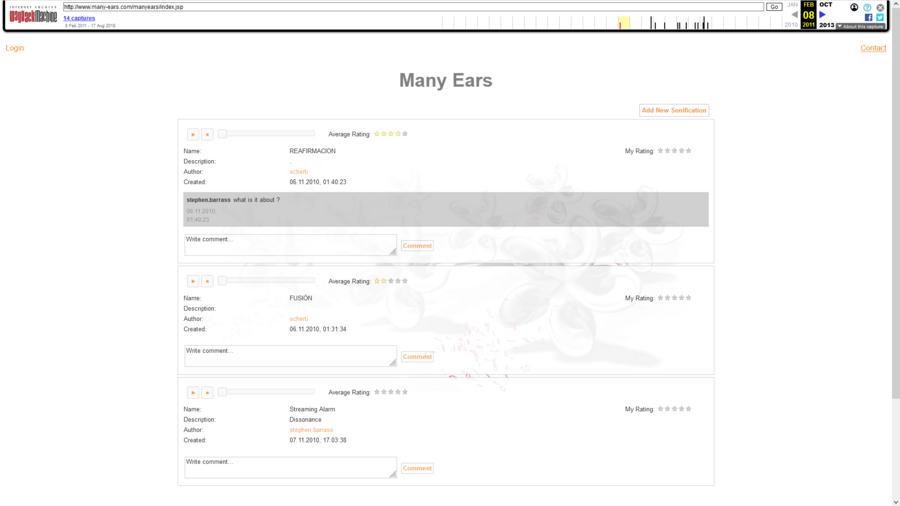Click page vertical scrollbar thumb
Viewport: 900px width, 506px height.
click(895, 204)
